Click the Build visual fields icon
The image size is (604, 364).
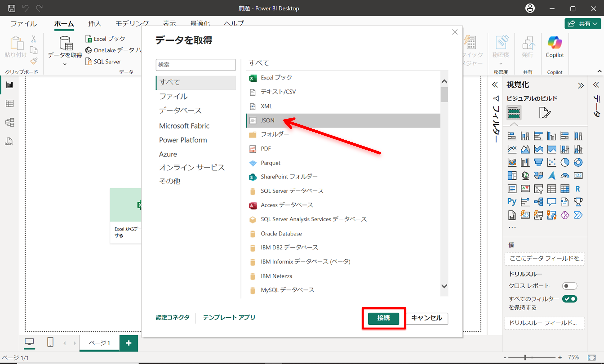514,113
